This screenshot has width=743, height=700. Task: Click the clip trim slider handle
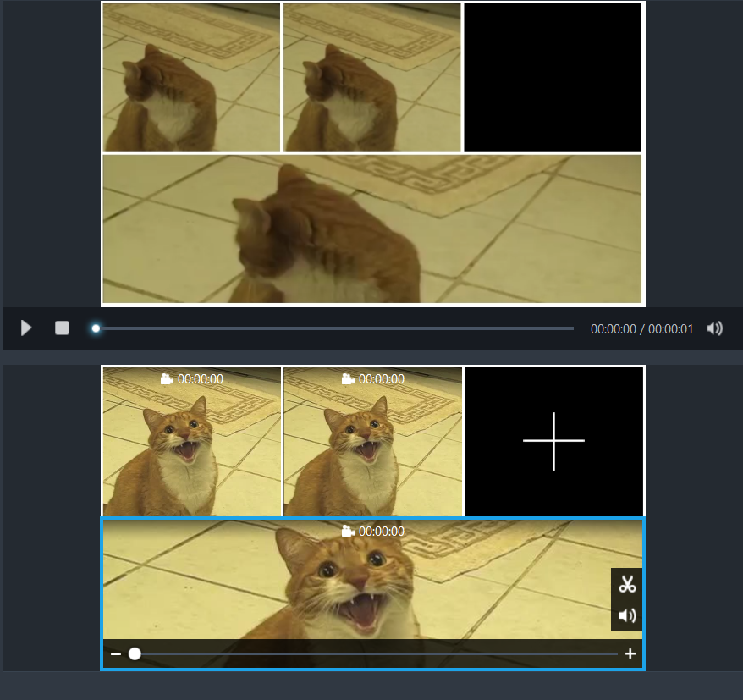135,653
